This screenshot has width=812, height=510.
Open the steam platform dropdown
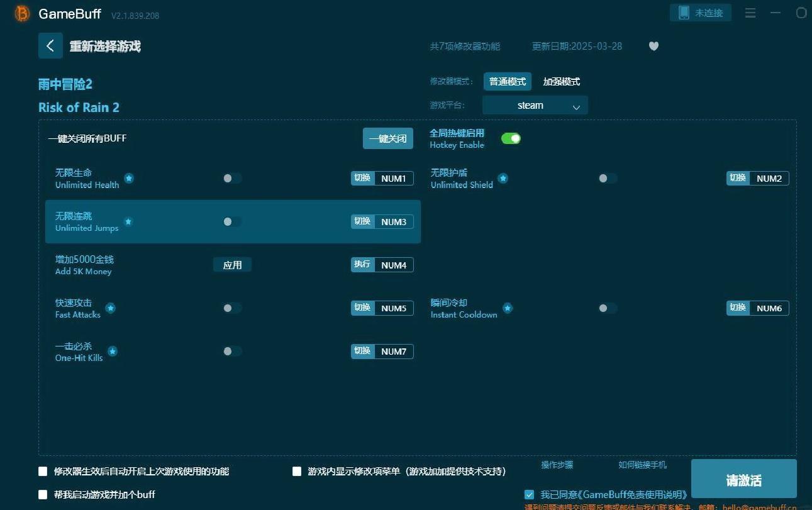click(535, 105)
